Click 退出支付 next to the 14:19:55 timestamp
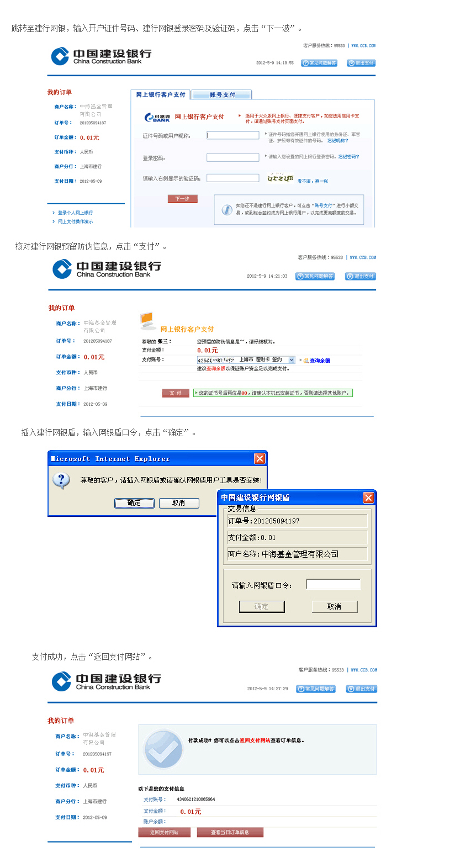Image resolution: width=450 pixels, height=868 pixels. click(361, 63)
